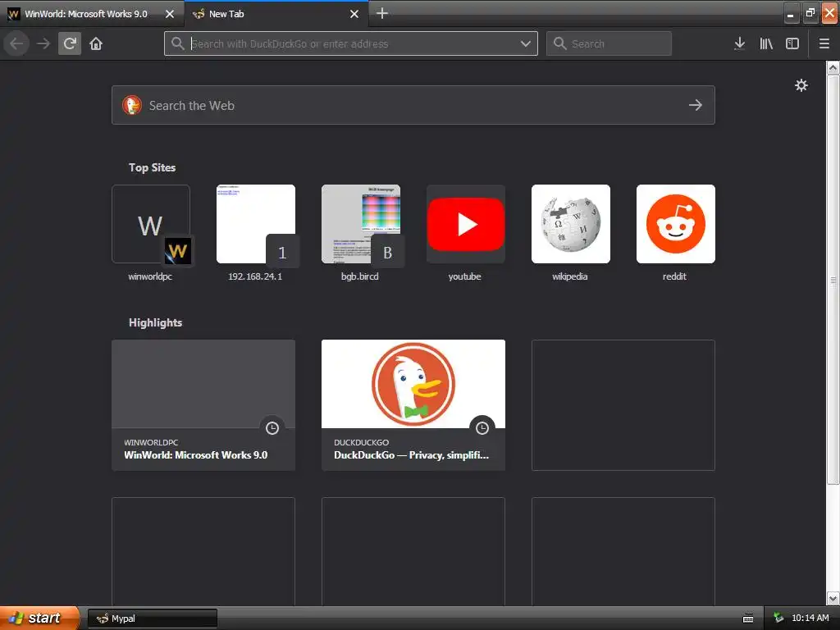Open the DuckDuckGo — Privacy, simplified highlight
This screenshot has height=630, width=840.
pos(413,405)
